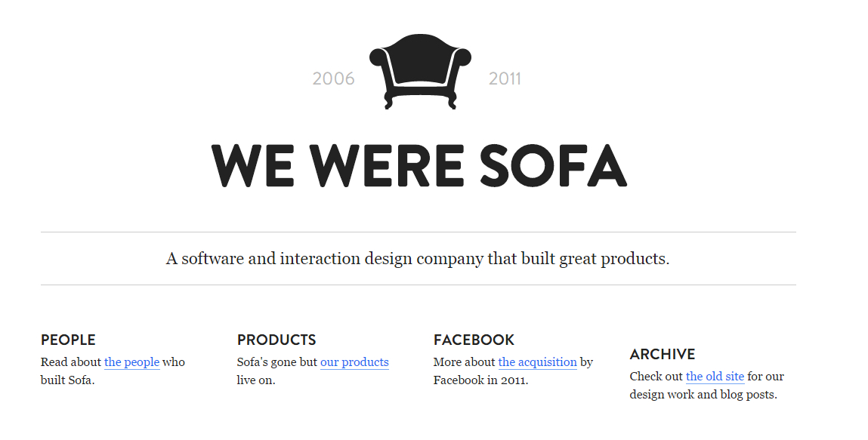The width and height of the screenshot is (868, 440).
Task: Click the "Sofa's gone but" text
Action: click(277, 362)
